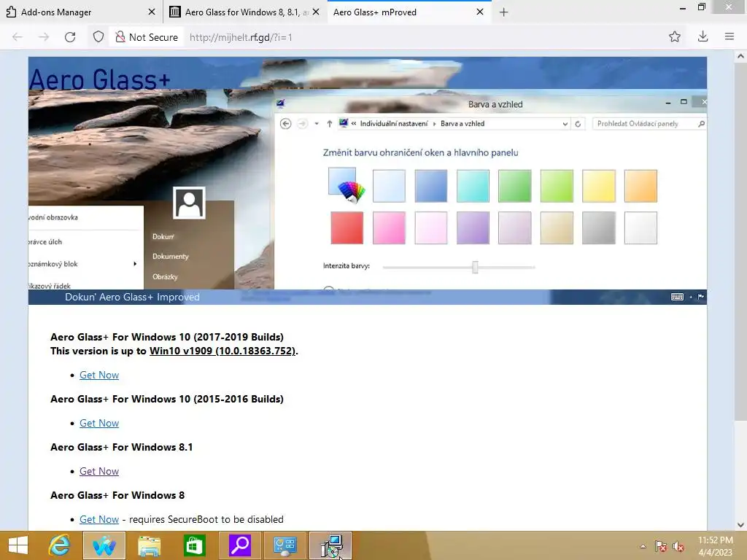Get Now for Windows 10 2015-2016 Builds
This screenshot has width=747, height=560.
coord(99,424)
